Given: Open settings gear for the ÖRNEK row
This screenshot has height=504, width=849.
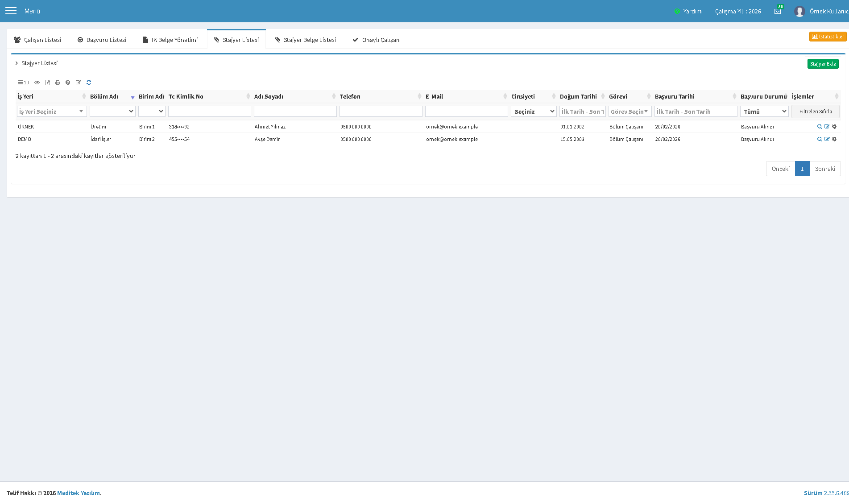Looking at the screenshot, I should pyautogui.click(x=834, y=127).
